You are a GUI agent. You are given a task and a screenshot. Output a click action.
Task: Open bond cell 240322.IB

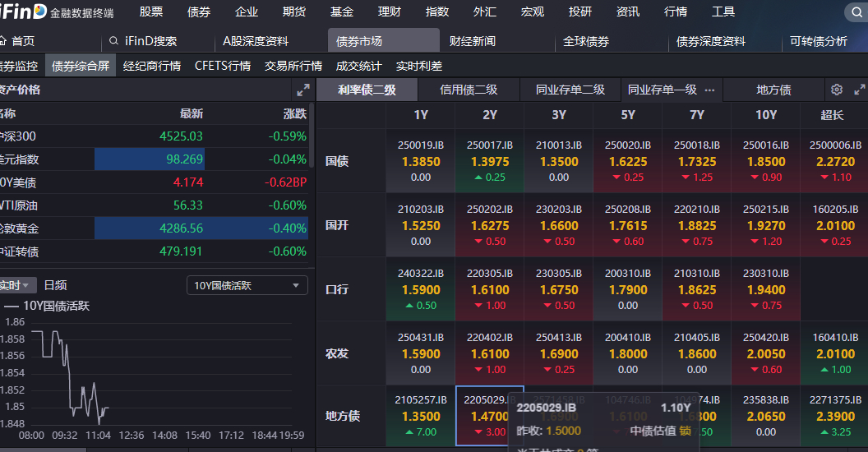point(421,289)
